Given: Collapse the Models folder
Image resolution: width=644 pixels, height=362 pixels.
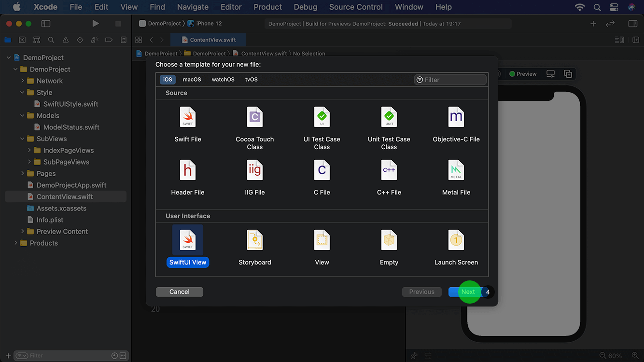Looking at the screenshot, I should [22, 115].
